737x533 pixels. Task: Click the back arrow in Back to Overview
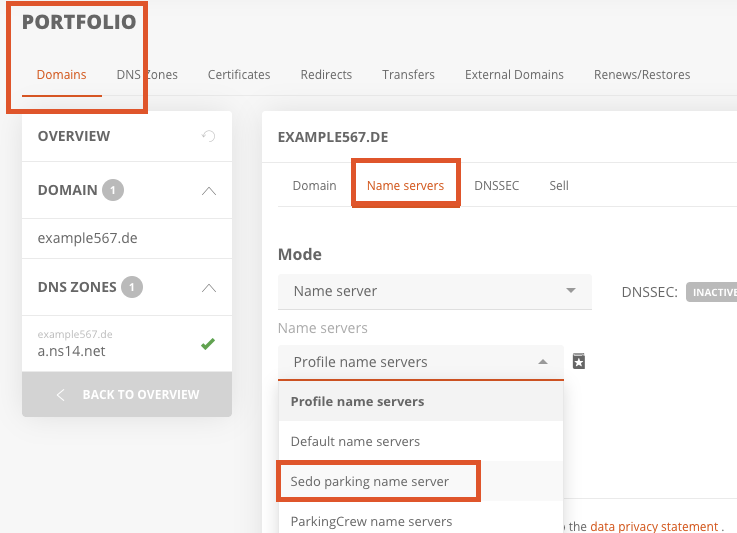click(x=61, y=395)
